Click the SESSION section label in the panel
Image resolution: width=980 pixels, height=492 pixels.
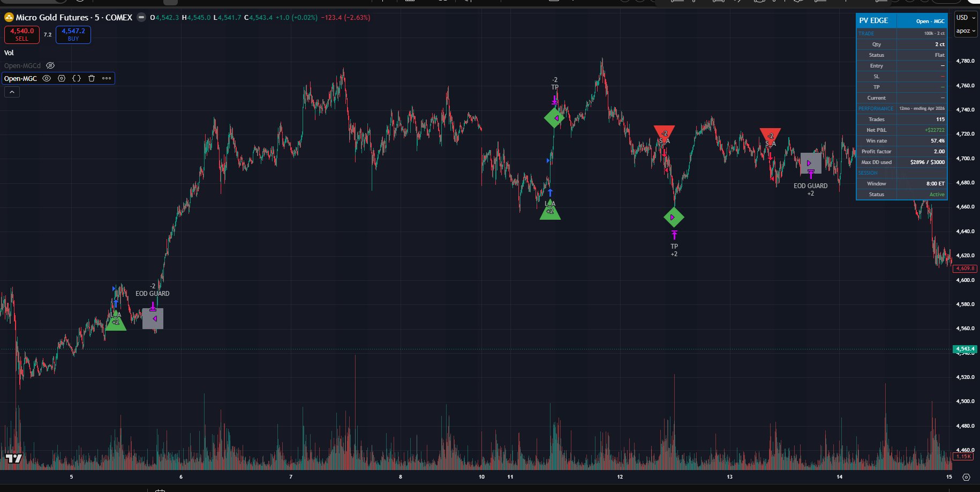[868, 173]
